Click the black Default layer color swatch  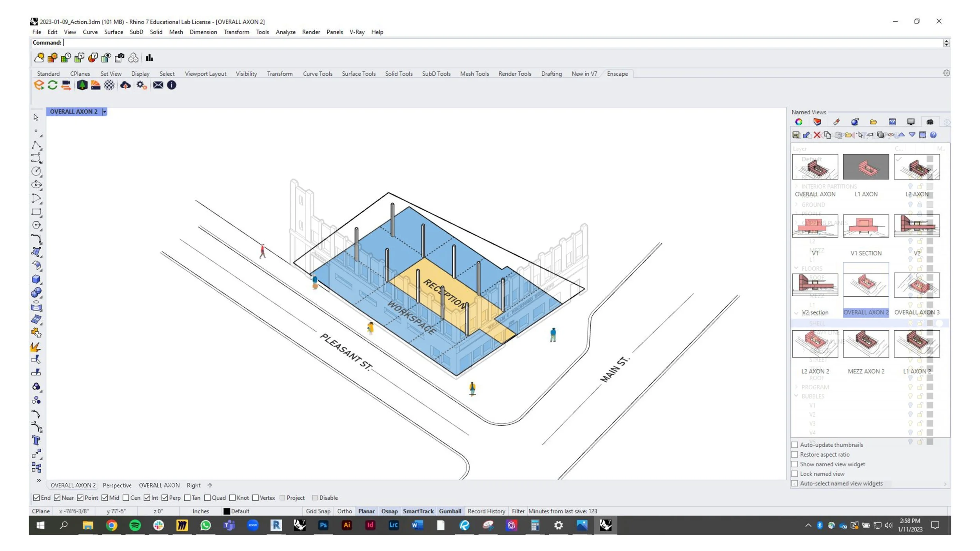pos(226,511)
